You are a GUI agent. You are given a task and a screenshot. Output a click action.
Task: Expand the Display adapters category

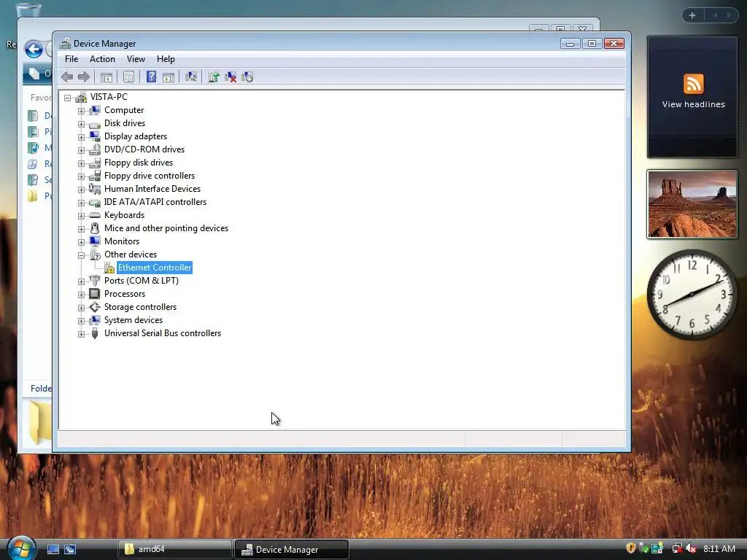(82, 137)
